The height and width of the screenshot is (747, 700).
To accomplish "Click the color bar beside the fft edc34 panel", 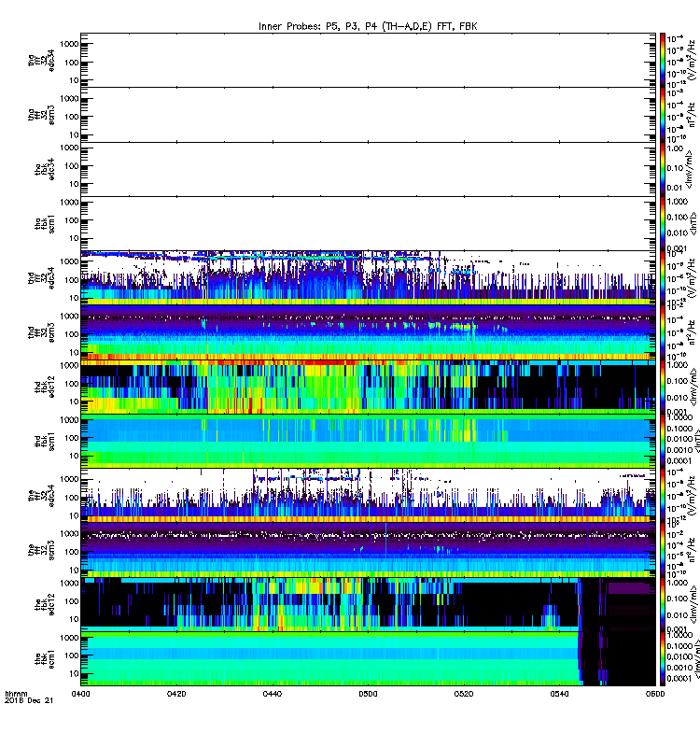I will 663,496.
